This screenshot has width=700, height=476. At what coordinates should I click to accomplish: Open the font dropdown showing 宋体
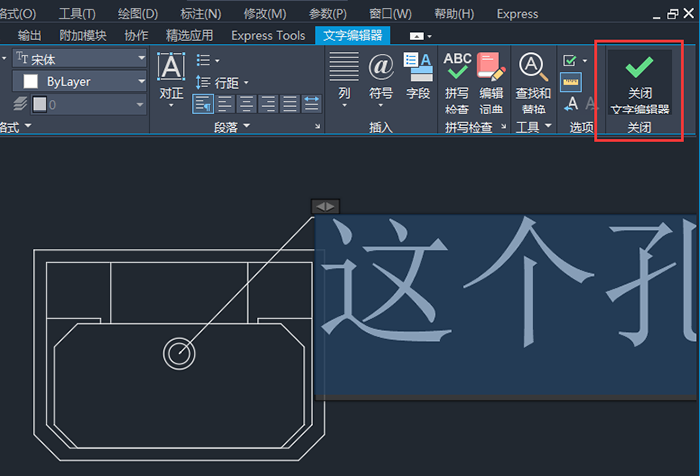click(79, 58)
